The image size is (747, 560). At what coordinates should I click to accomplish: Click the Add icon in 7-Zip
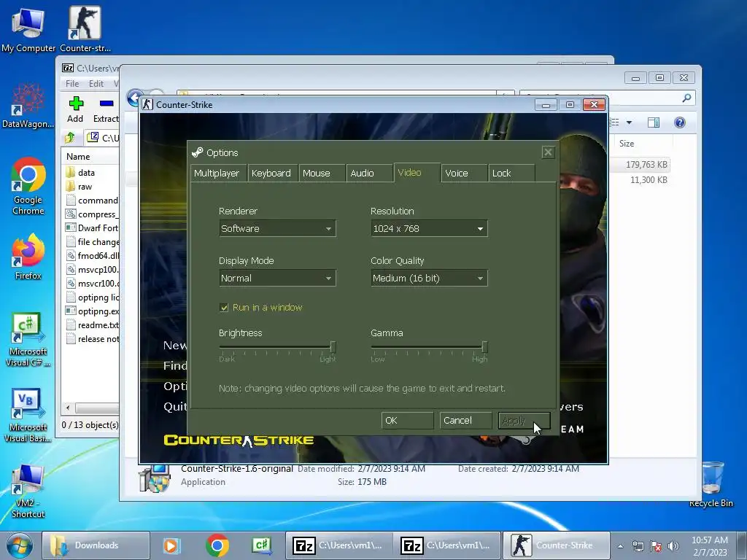[x=75, y=109]
